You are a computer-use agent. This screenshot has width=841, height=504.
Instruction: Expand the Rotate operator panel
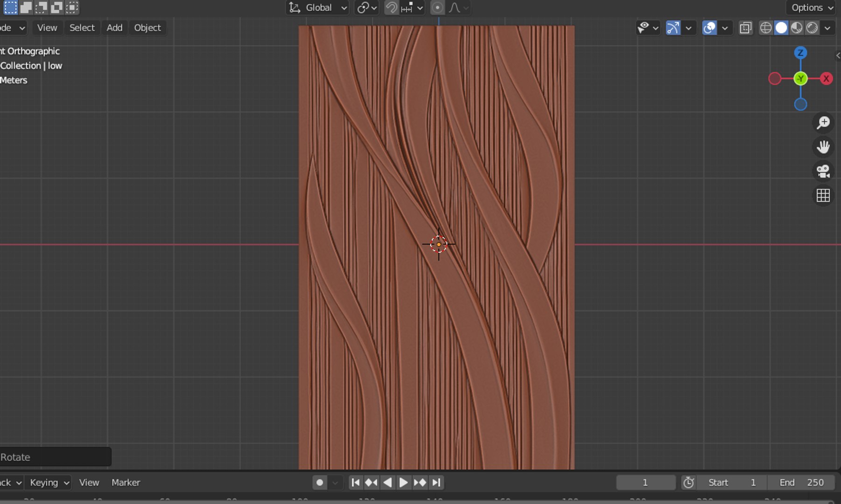coord(55,457)
